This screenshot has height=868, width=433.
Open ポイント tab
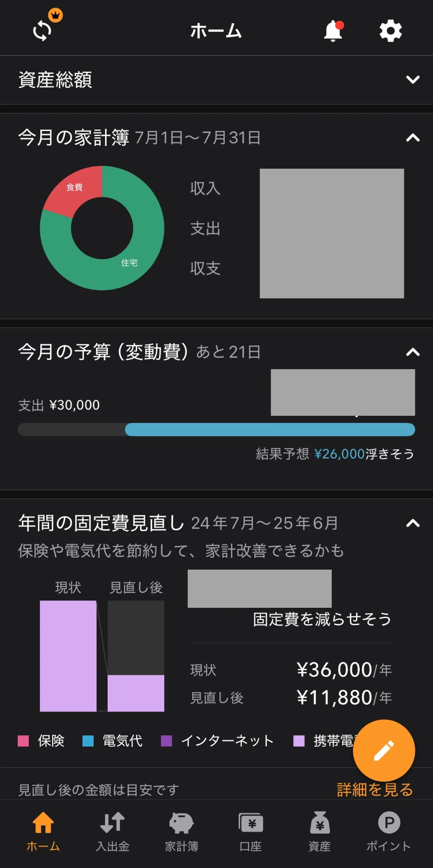(389, 832)
